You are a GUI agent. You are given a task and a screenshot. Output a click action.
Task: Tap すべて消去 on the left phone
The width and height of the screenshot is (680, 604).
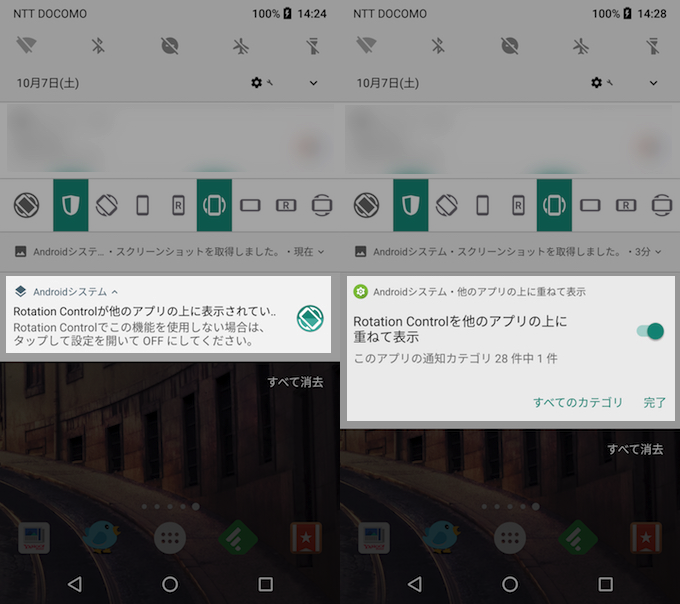[x=295, y=382]
